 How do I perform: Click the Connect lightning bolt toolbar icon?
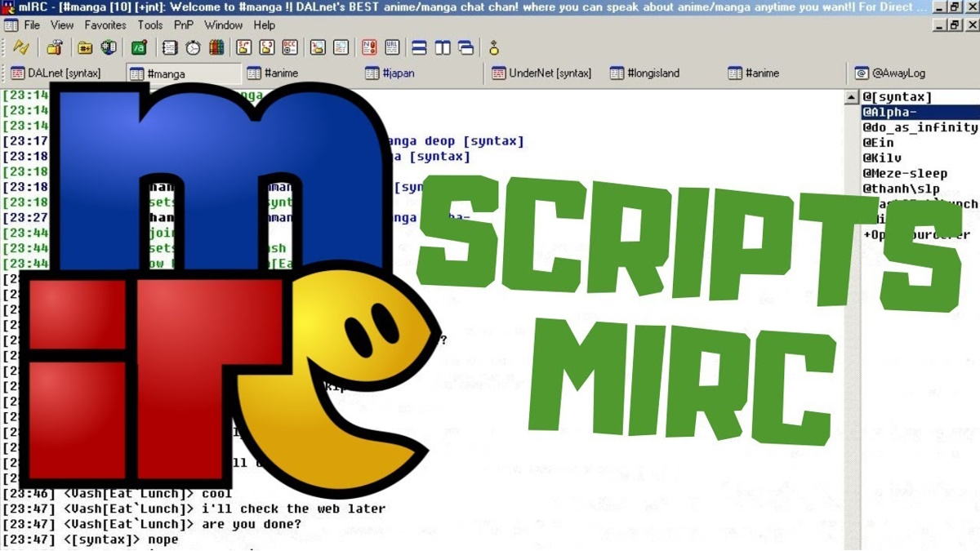tap(22, 47)
